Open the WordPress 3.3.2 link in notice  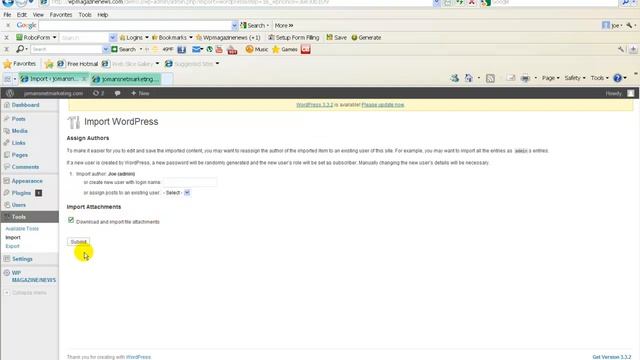[x=314, y=105]
